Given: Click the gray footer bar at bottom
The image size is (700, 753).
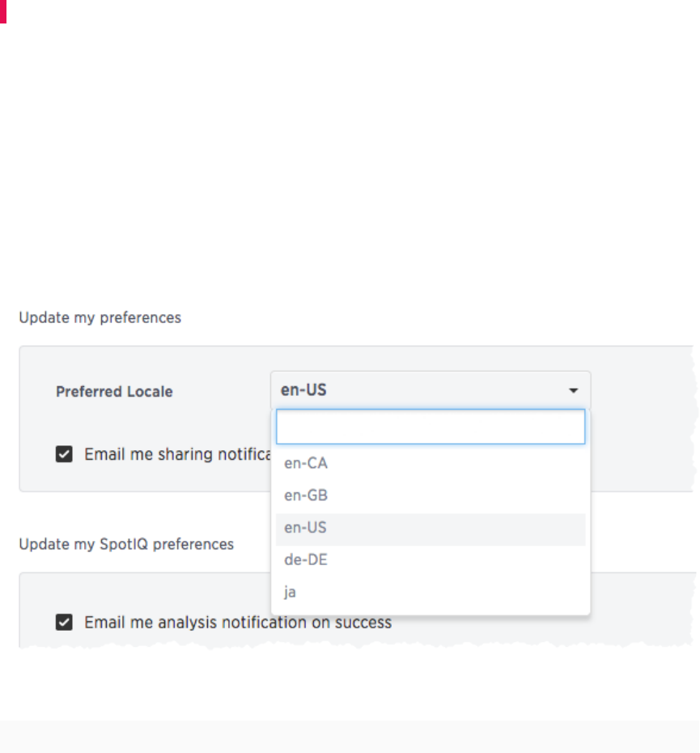Looking at the screenshot, I should click(350, 736).
